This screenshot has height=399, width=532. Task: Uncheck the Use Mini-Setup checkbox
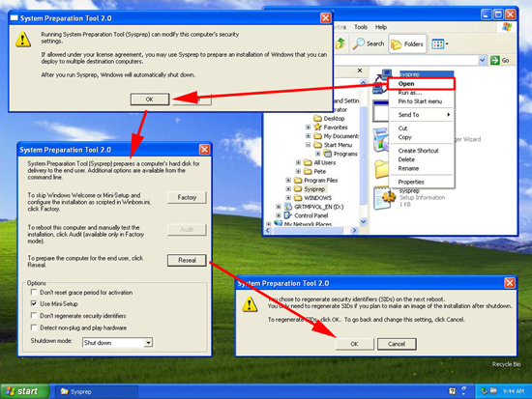pyautogui.click(x=34, y=303)
